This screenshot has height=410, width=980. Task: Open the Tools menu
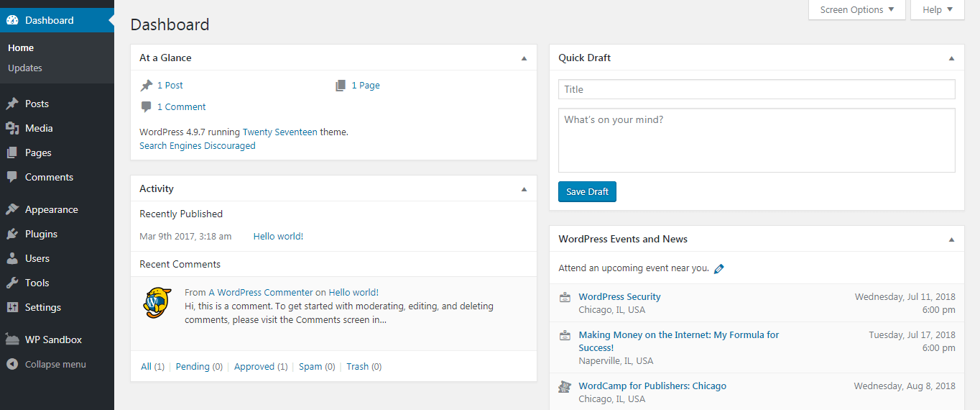[57, 283]
